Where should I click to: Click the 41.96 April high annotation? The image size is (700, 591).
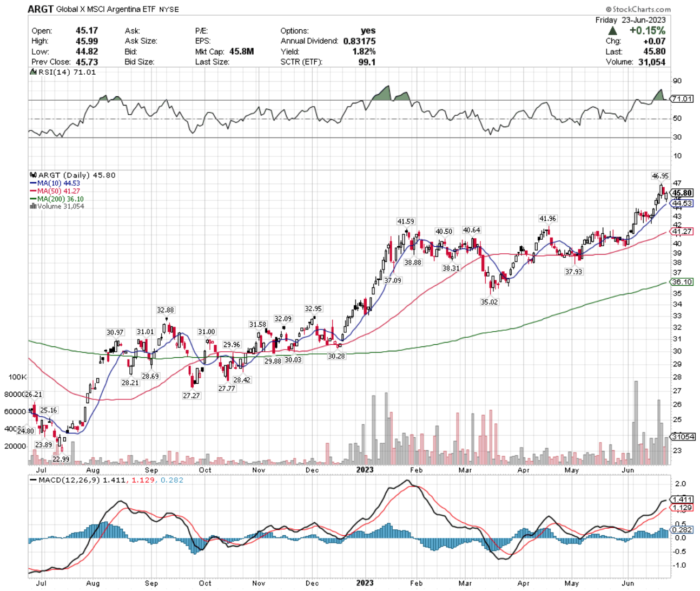547,219
